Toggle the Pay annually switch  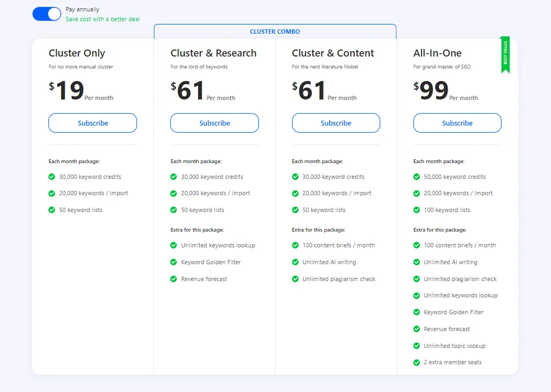coord(46,14)
